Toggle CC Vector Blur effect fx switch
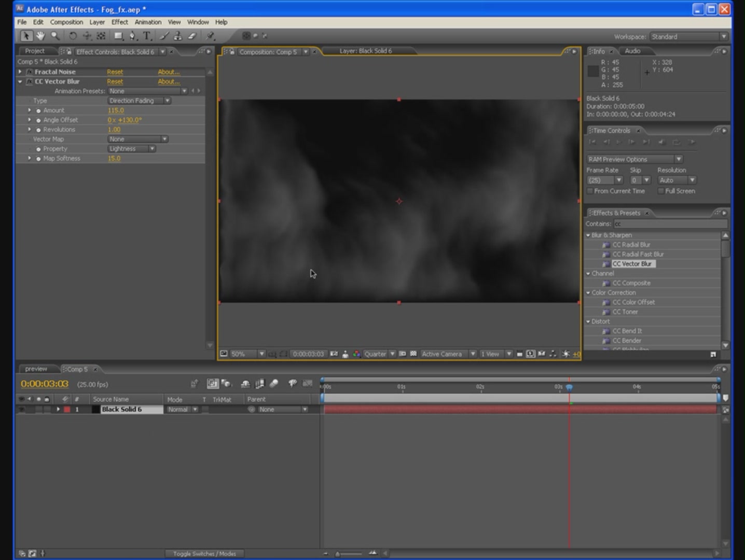Screen dimensions: 745x560 pyautogui.click(x=30, y=81)
